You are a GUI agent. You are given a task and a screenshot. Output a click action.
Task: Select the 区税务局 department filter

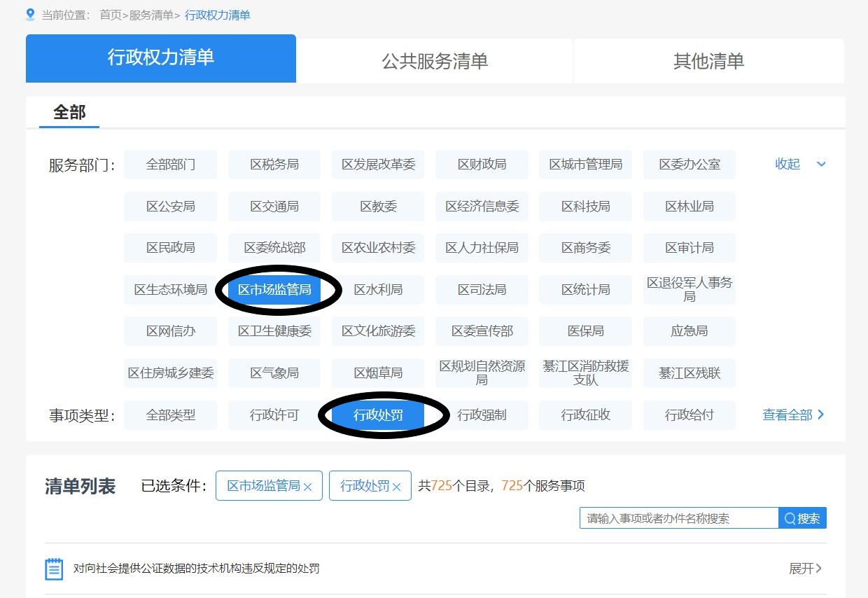(x=274, y=165)
